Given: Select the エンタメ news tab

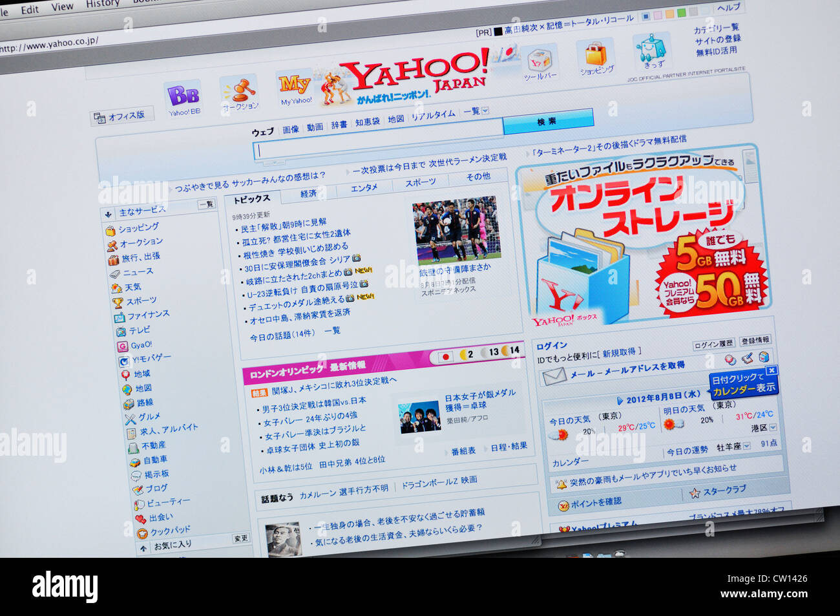Looking at the screenshot, I should coord(364,188).
